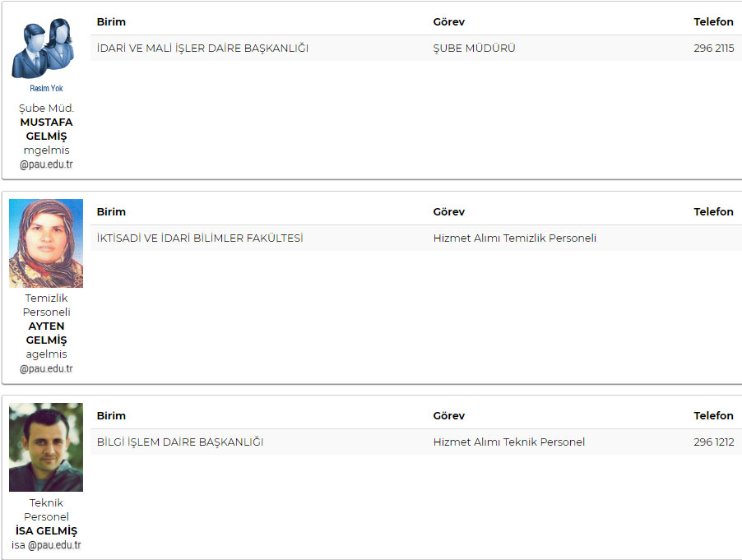Select the name MUSTAFA GELMİŞ
Image resolution: width=742 pixels, height=560 pixels.
tap(46, 129)
